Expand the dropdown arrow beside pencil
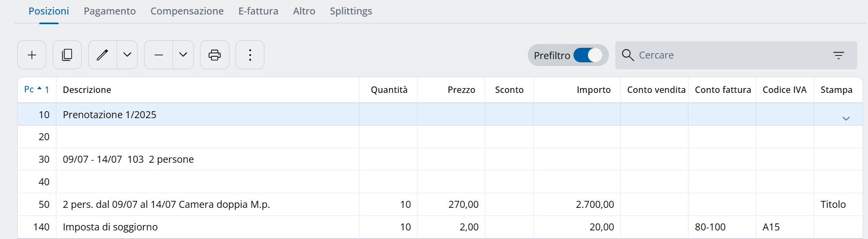The height and width of the screenshot is (239, 868). [x=127, y=55]
